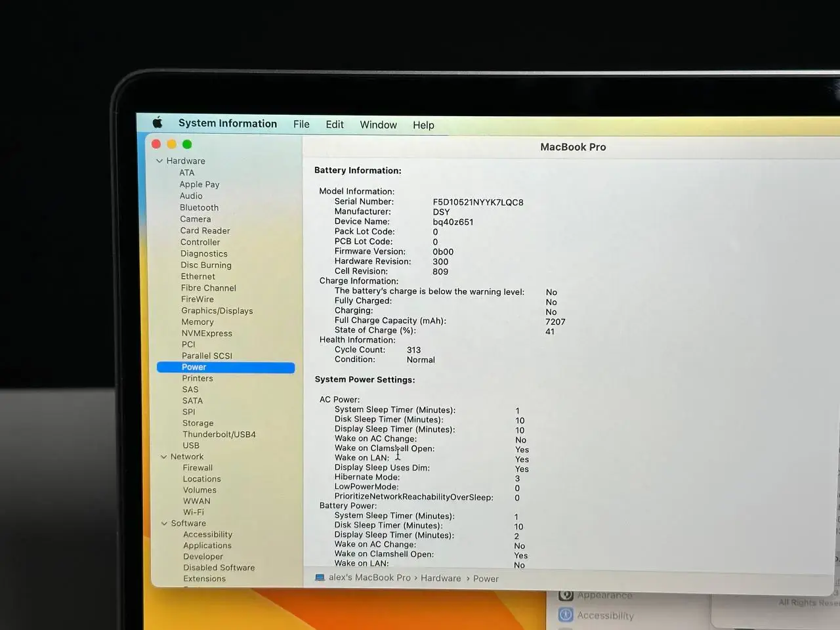This screenshot has height=630, width=840.
Task: Open the File menu
Action: click(301, 124)
